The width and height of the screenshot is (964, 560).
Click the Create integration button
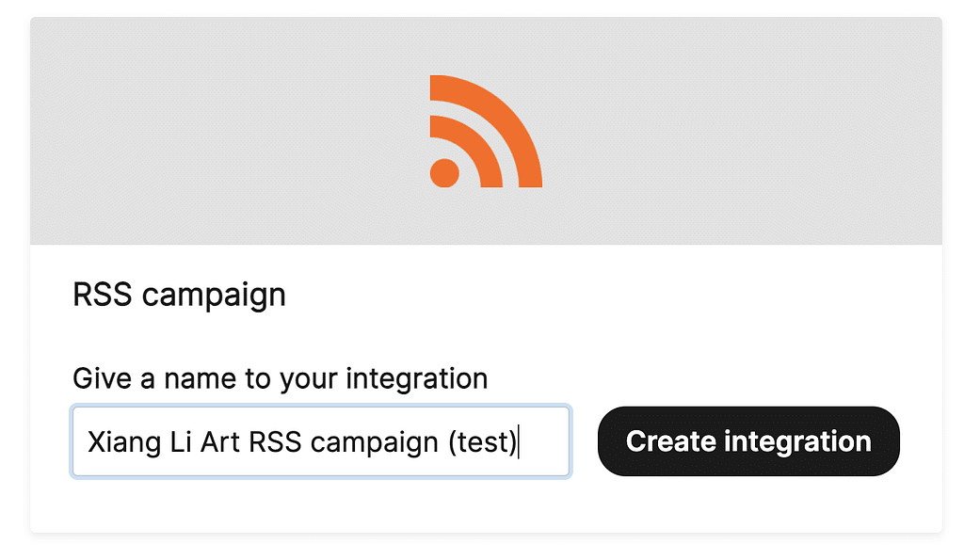pyautogui.click(x=748, y=440)
